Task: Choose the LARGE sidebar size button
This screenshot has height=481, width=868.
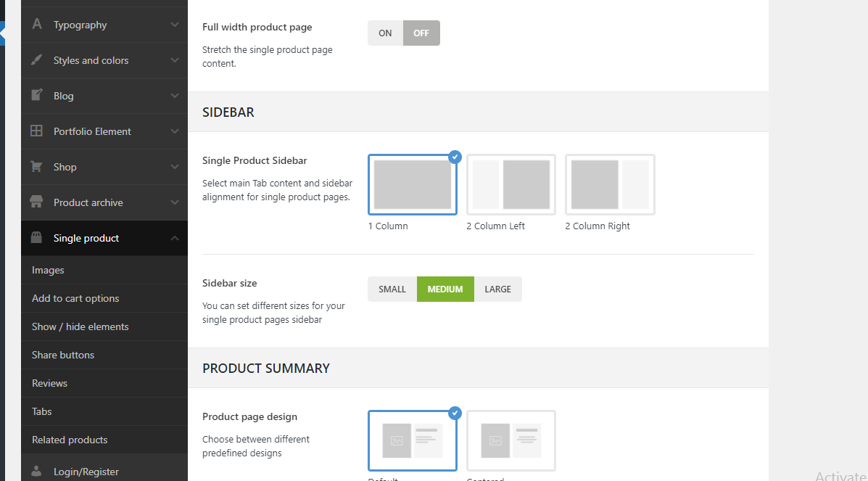Action: [497, 289]
